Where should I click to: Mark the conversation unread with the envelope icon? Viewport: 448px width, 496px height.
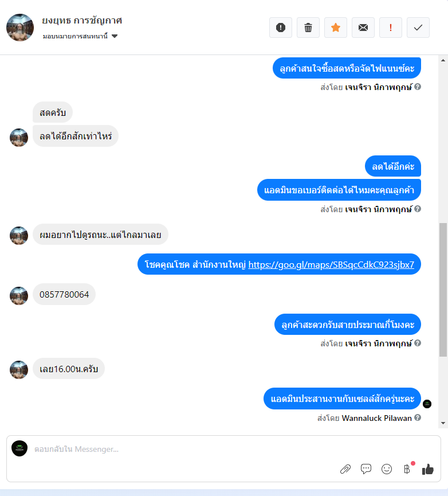(x=363, y=28)
